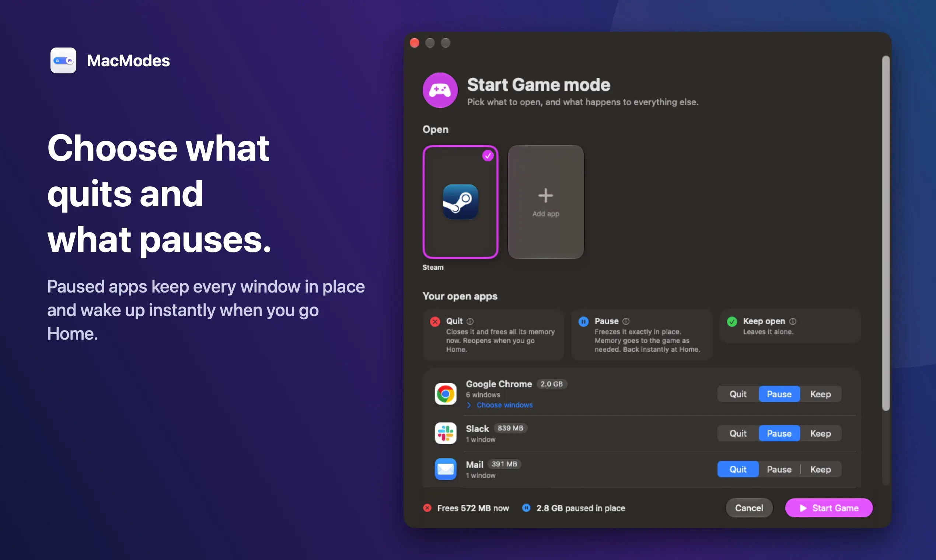Image resolution: width=936 pixels, height=560 pixels.
Task: Click the Cancel button
Action: click(749, 508)
